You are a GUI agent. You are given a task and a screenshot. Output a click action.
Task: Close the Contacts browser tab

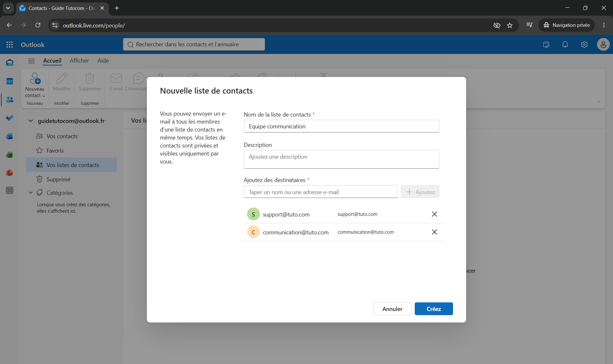(x=102, y=8)
